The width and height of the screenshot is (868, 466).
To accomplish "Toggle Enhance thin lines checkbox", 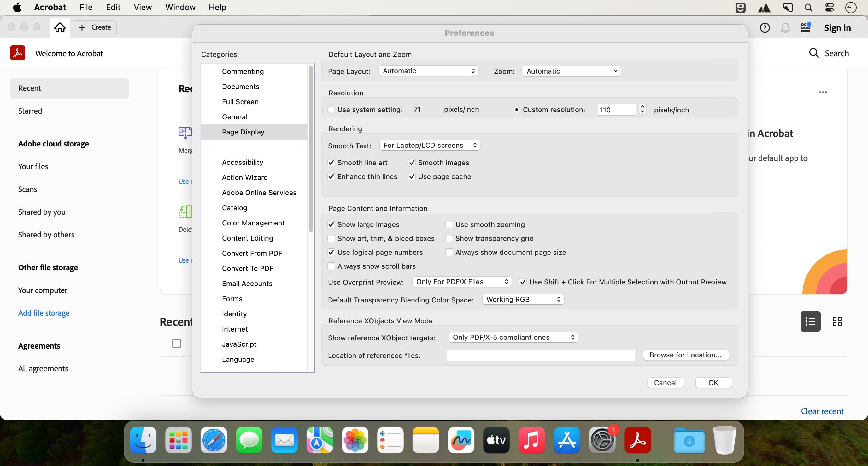I will click(331, 176).
